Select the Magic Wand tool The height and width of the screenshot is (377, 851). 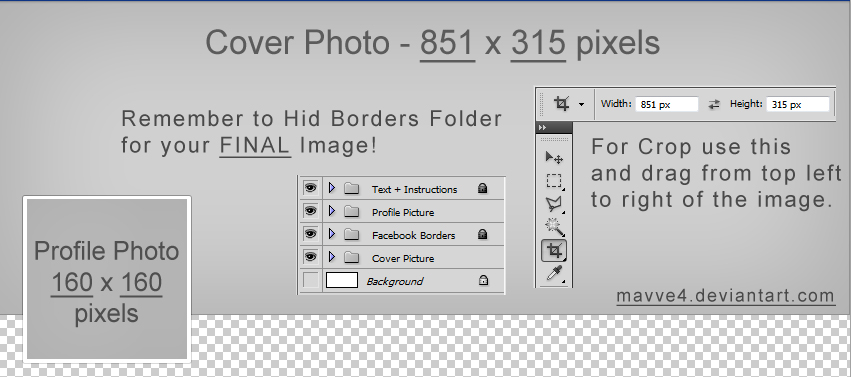click(x=554, y=227)
